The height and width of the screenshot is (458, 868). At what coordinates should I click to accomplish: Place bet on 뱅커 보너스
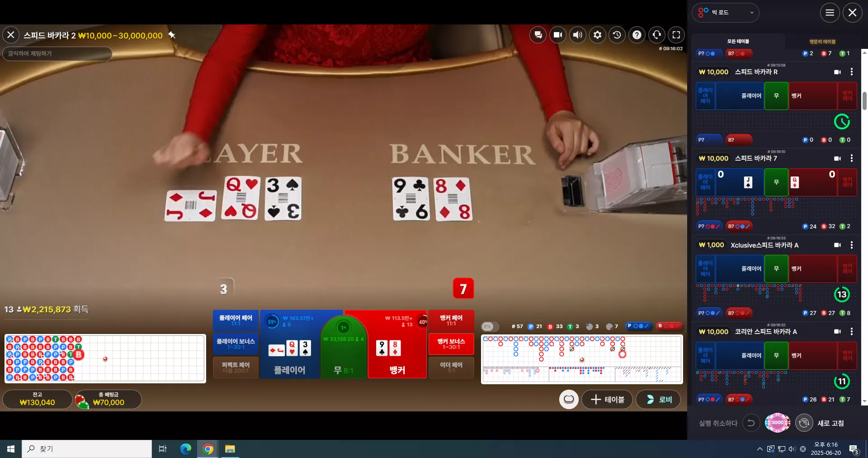[x=451, y=344]
